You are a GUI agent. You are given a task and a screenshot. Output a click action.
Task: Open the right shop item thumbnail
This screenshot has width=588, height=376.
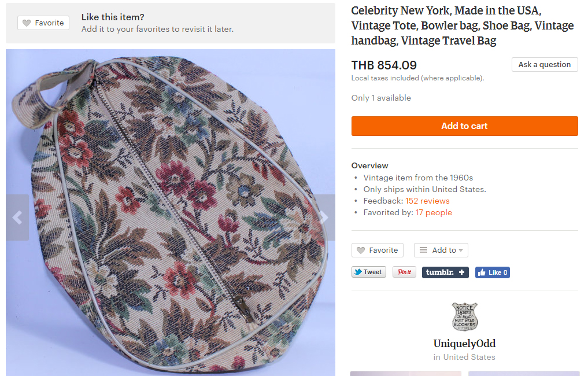coord(523,373)
